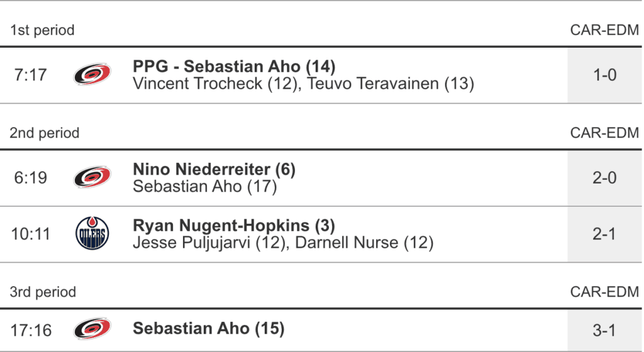Viewport: 644px width, 352px height.
Task: Click the Hurricanes logo in the 17:16 row
Action: pos(92,329)
